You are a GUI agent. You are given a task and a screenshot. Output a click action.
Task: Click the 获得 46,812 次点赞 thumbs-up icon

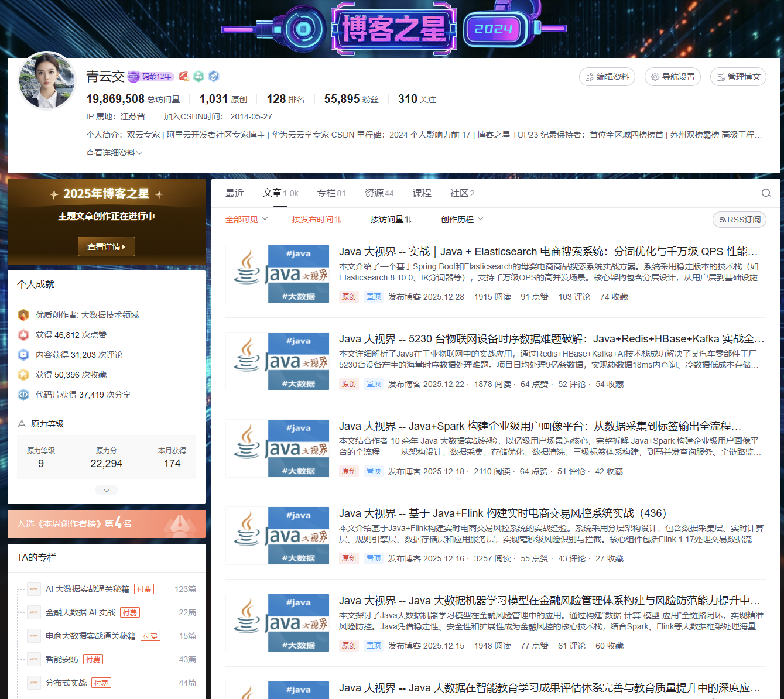point(23,335)
